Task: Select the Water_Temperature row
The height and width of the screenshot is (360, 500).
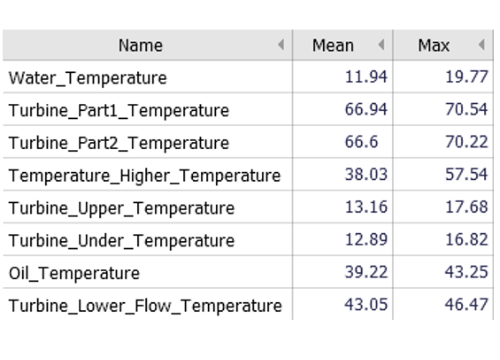Action: [248, 77]
